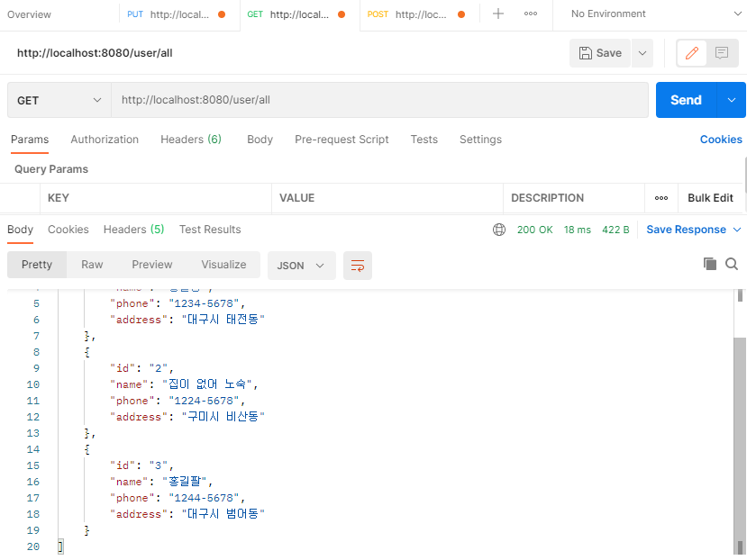The width and height of the screenshot is (747, 560).
Task: Click phone value "1224-5678" on line 11
Action: tap(204, 401)
